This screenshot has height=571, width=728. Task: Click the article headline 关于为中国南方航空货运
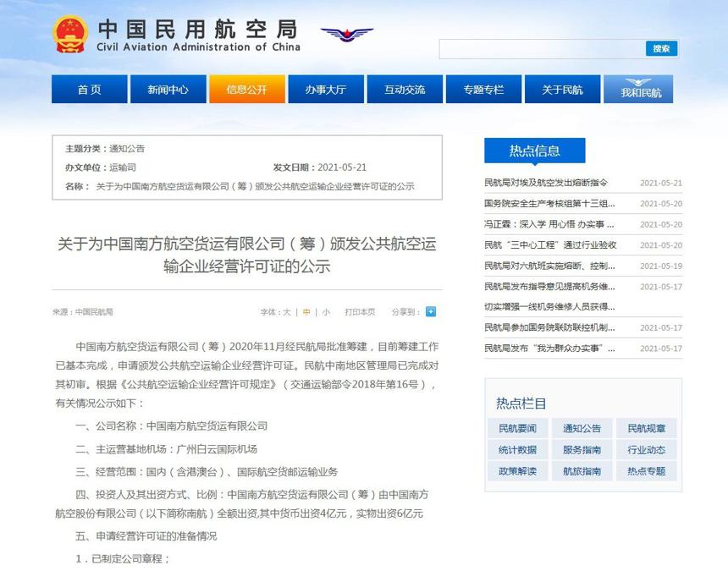point(247,255)
